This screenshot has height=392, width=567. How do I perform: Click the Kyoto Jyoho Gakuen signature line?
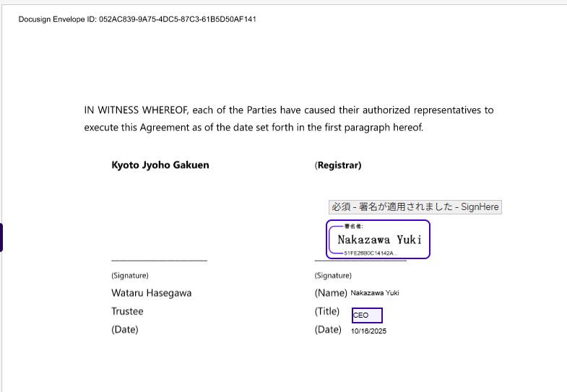point(159,259)
